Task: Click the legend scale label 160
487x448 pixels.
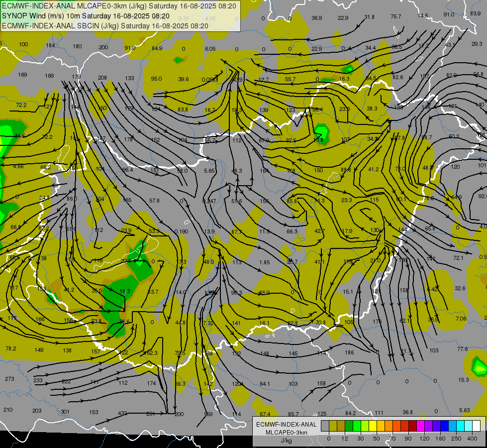Action: (x=440, y=439)
